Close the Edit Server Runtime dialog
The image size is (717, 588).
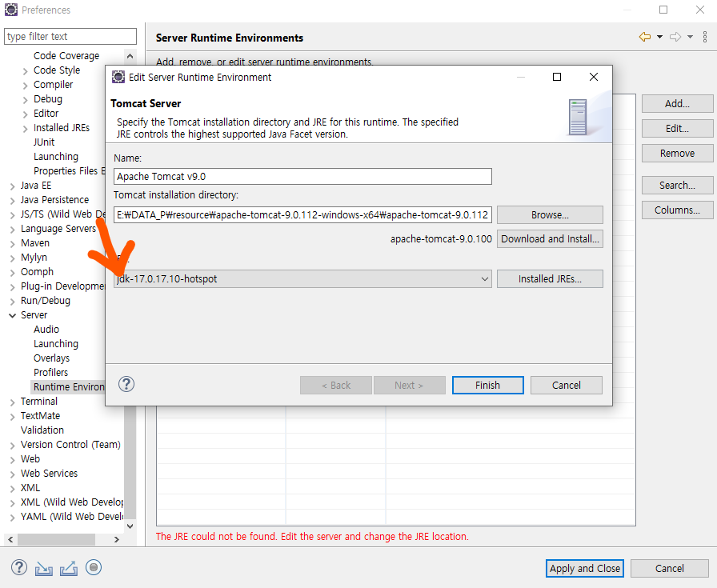click(594, 77)
